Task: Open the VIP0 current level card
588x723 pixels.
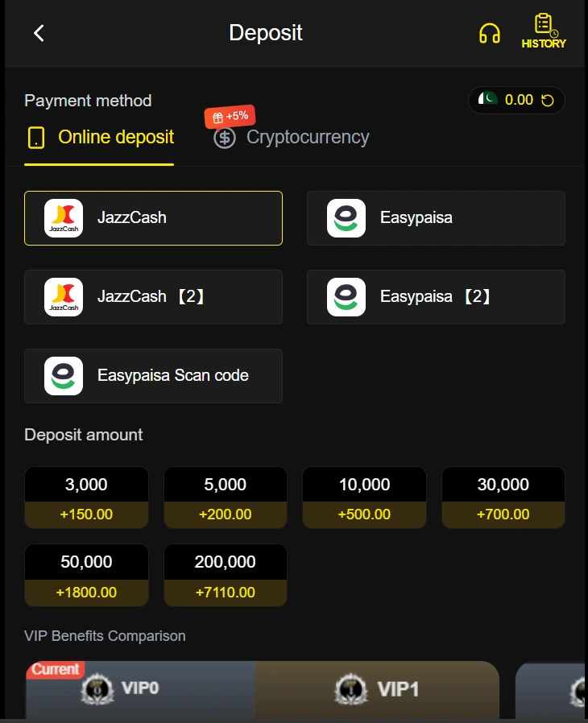Action: pos(141,690)
